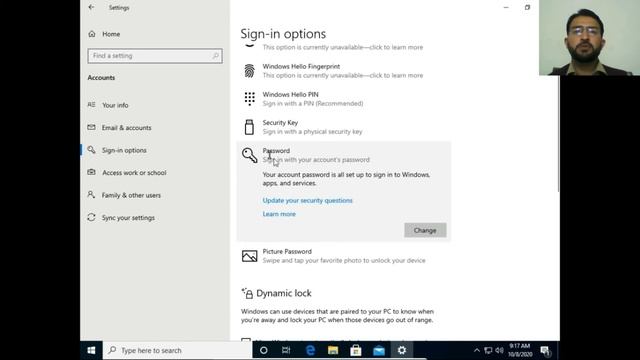Click Update your security questions link
The width and height of the screenshot is (640, 360).
pyautogui.click(x=307, y=200)
